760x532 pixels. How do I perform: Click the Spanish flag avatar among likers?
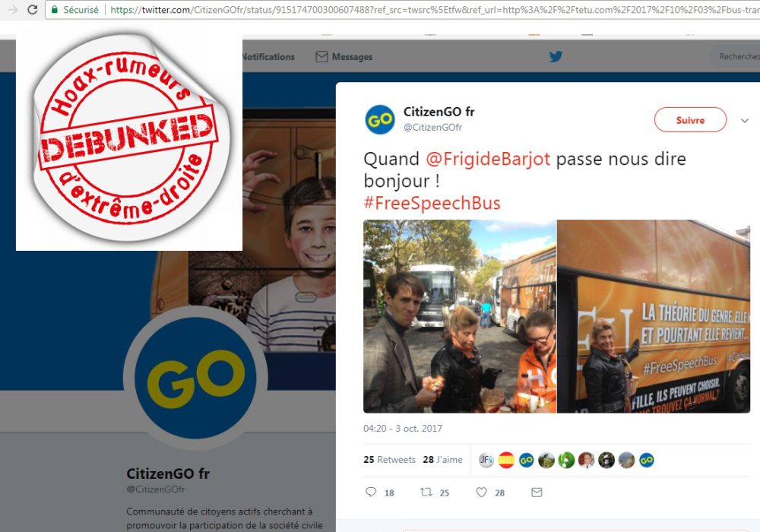(x=506, y=460)
